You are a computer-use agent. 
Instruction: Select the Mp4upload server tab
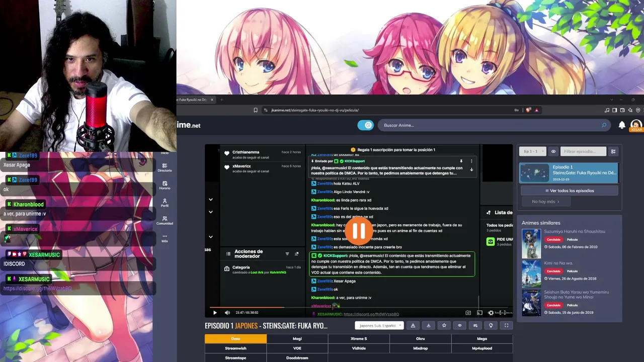pyautogui.click(x=482, y=348)
